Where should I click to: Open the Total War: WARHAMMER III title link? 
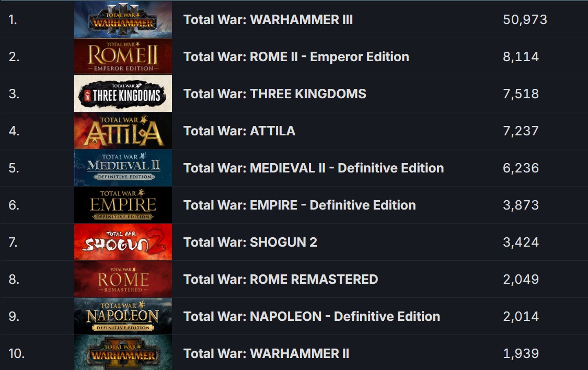click(x=268, y=20)
